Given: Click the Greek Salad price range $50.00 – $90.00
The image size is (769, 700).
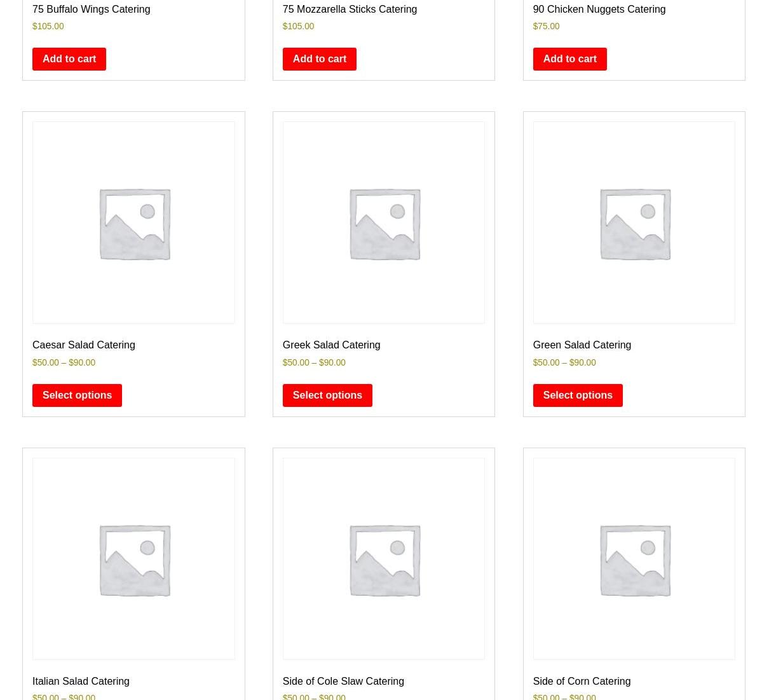Looking at the screenshot, I should point(314,362).
